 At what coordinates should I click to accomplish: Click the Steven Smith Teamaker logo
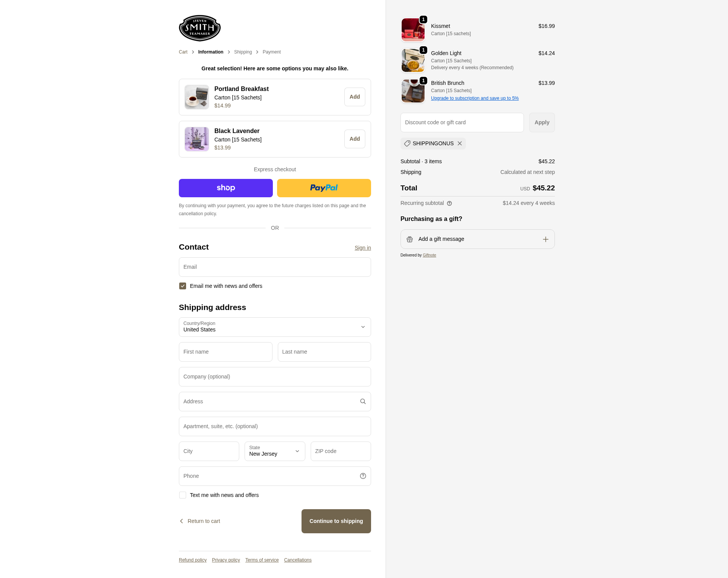coord(199,28)
